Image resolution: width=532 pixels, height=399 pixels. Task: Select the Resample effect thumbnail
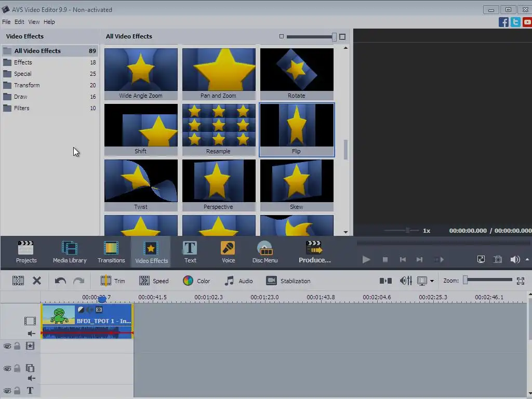tap(219, 129)
